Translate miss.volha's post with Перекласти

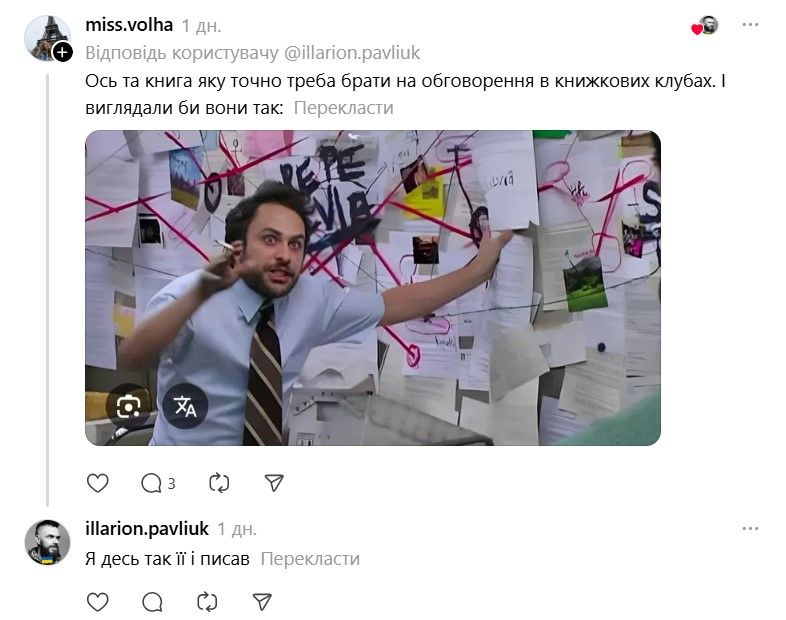[x=343, y=108]
